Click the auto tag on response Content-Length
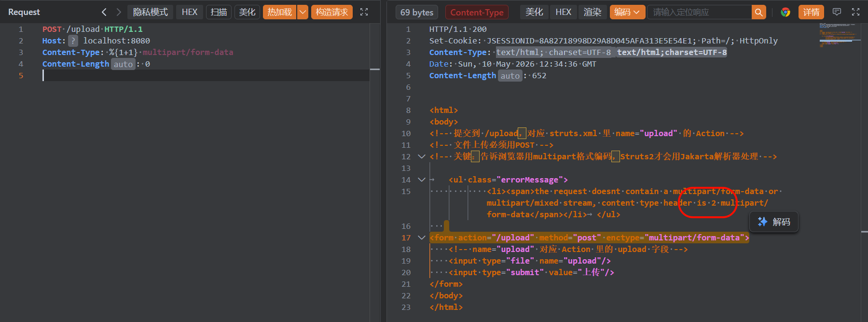The height and width of the screenshot is (322, 868). point(510,76)
